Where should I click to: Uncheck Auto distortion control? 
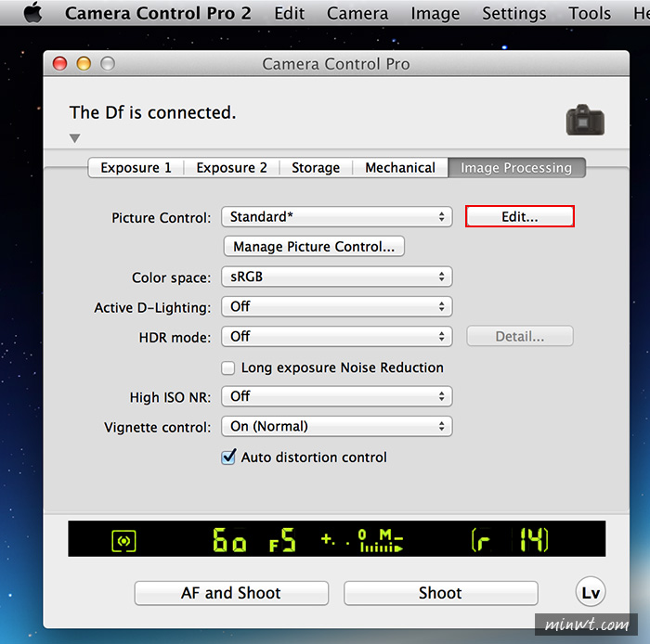(228, 457)
